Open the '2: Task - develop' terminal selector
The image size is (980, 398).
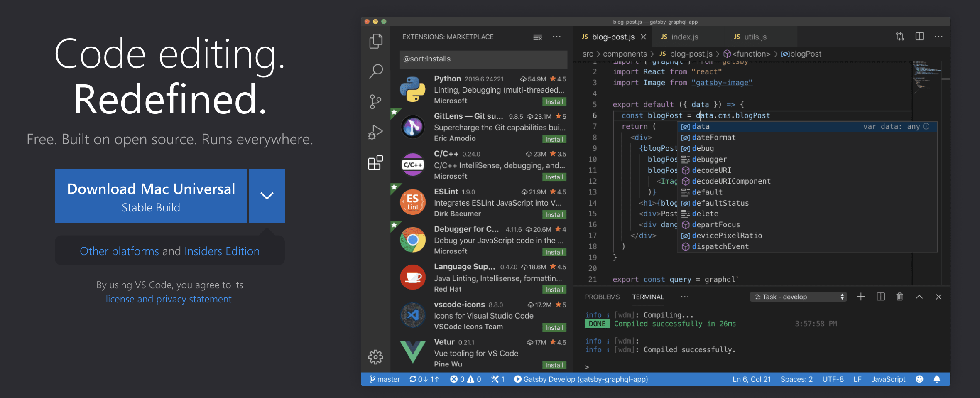point(798,297)
